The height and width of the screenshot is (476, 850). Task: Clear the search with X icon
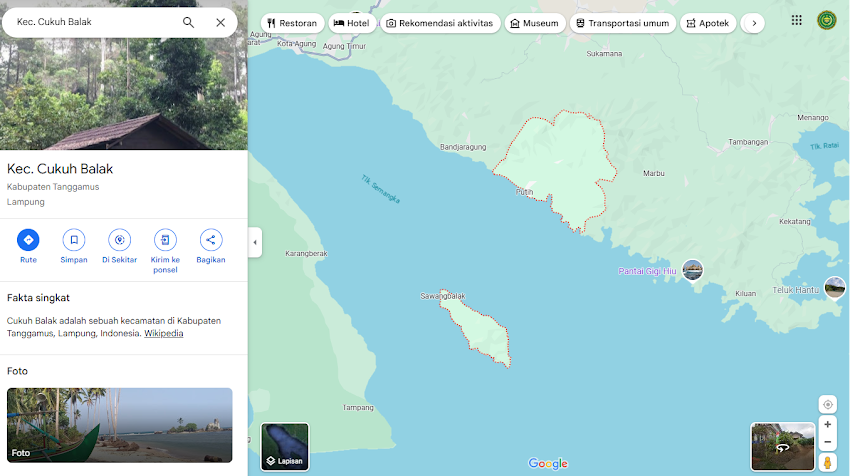[220, 22]
